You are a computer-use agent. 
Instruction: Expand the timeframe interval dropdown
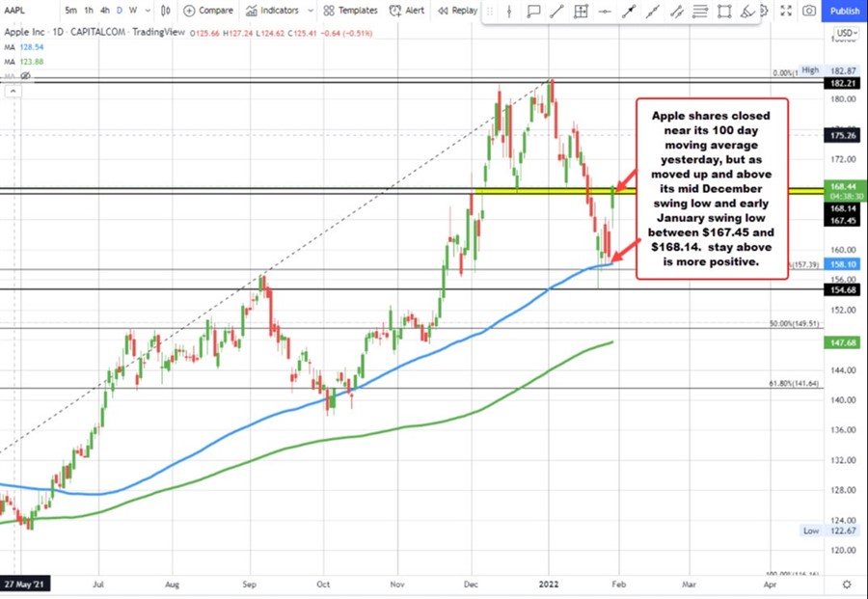(x=146, y=11)
